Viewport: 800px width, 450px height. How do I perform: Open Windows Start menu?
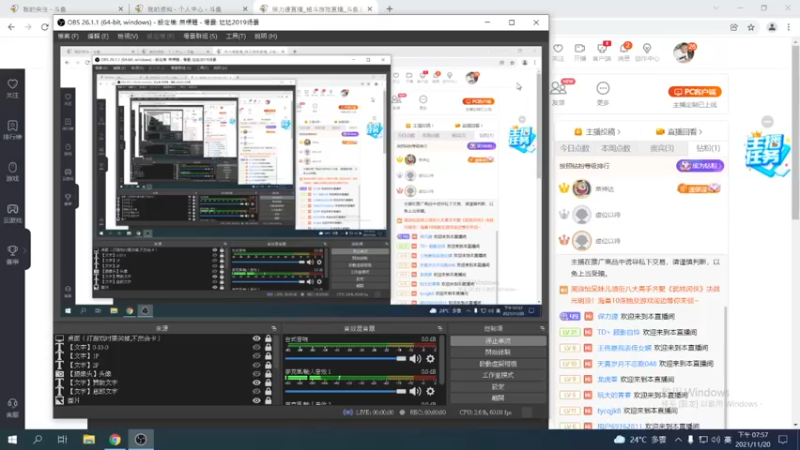coord(12,439)
